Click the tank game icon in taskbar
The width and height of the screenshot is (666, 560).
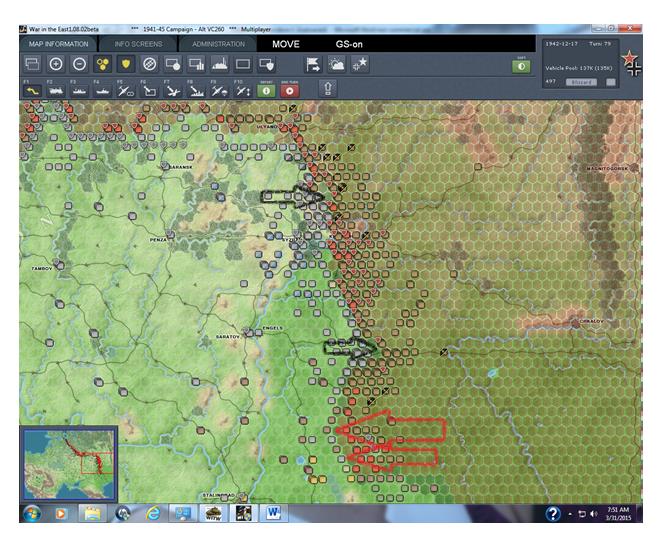(x=214, y=513)
